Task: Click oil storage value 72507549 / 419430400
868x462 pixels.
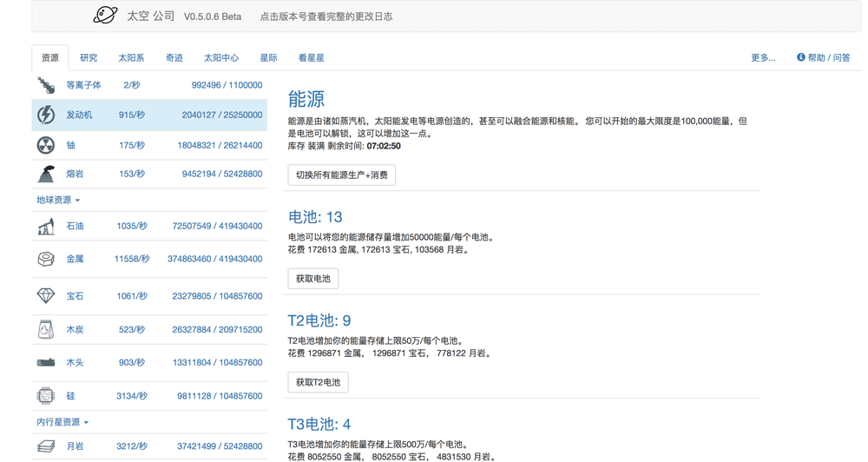Action: (217, 226)
